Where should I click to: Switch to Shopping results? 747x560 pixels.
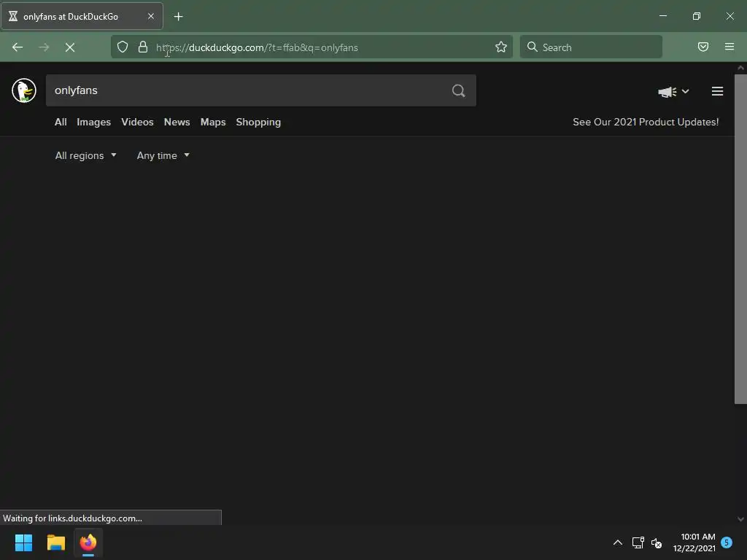pyautogui.click(x=258, y=122)
